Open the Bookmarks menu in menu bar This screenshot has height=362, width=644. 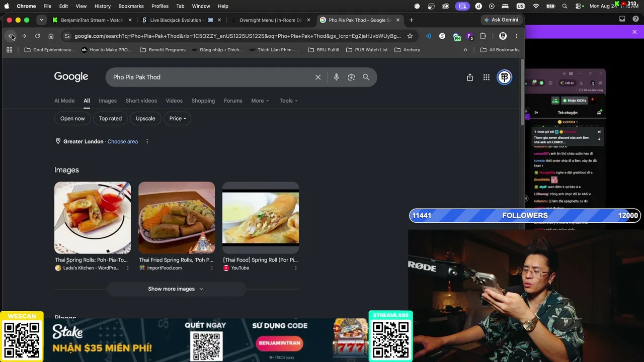(131, 6)
